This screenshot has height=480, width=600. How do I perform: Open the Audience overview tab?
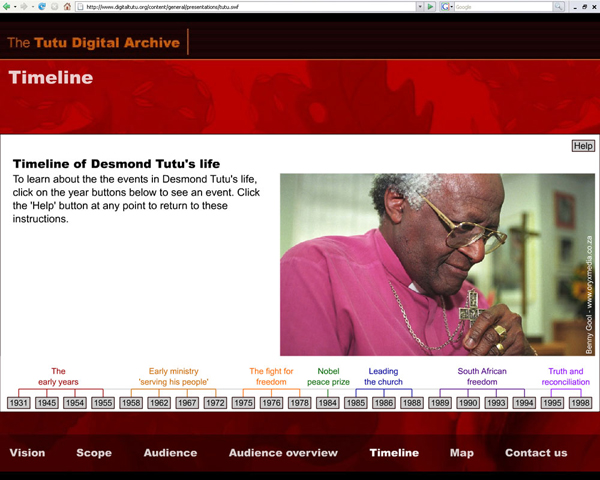click(283, 453)
